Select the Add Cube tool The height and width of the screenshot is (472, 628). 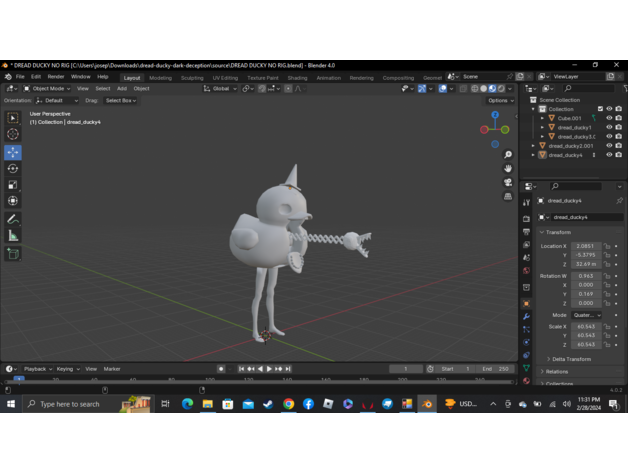[13, 254]
